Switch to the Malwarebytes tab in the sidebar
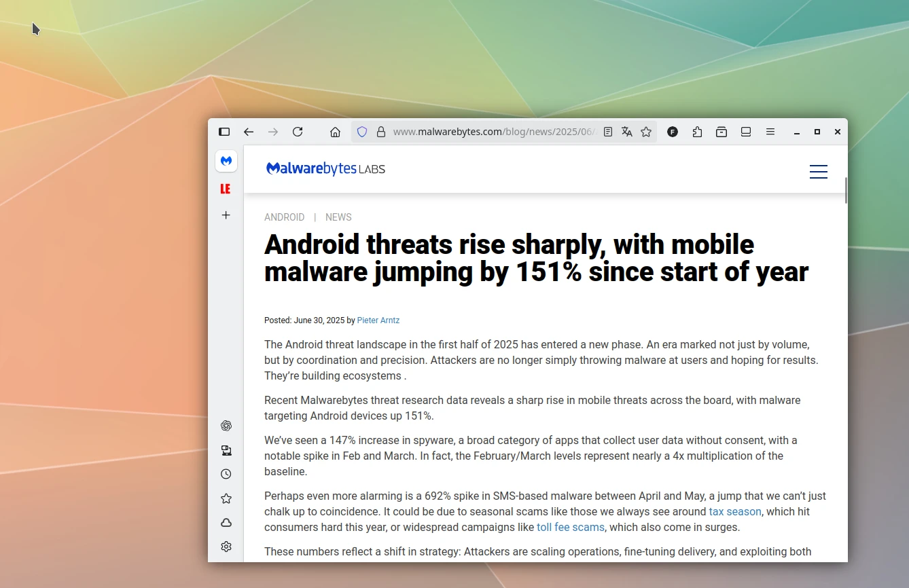The width and height of the screenshot is (909, 588). 226,161
